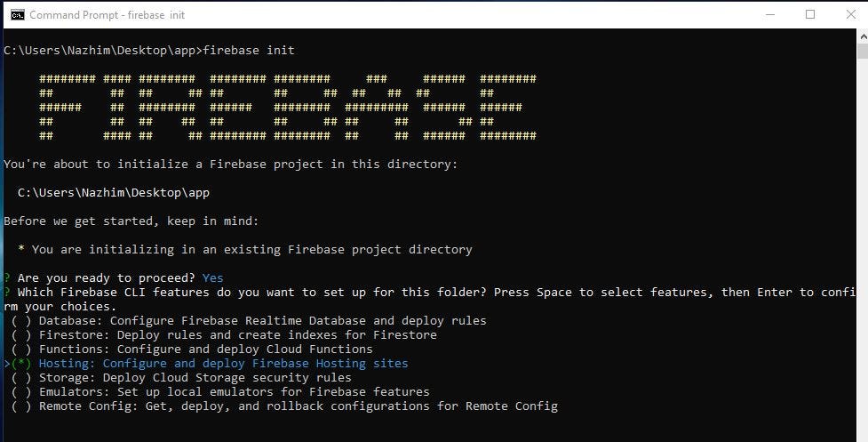Viewport: 868px width, 442px height.
Task: Toggle the Functions feature checkbox
Action: 21,350
